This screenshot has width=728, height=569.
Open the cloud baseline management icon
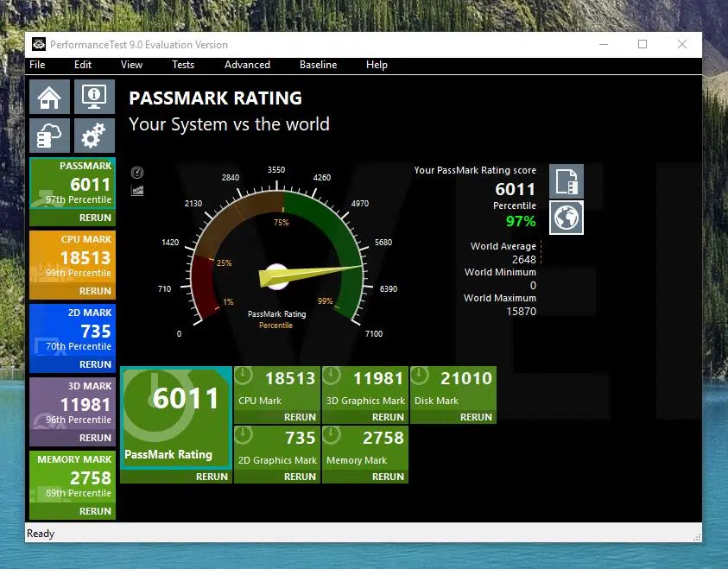click(49, 136)
